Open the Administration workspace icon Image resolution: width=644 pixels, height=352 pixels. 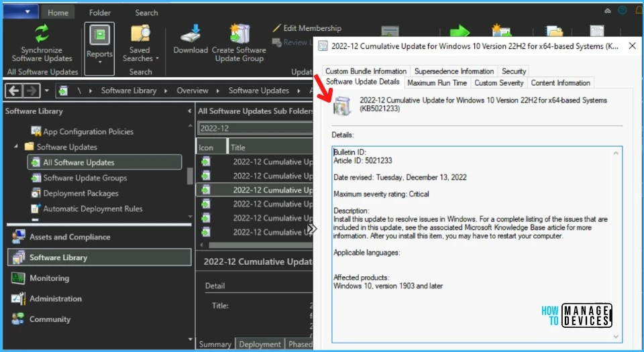tap(18, 298)
